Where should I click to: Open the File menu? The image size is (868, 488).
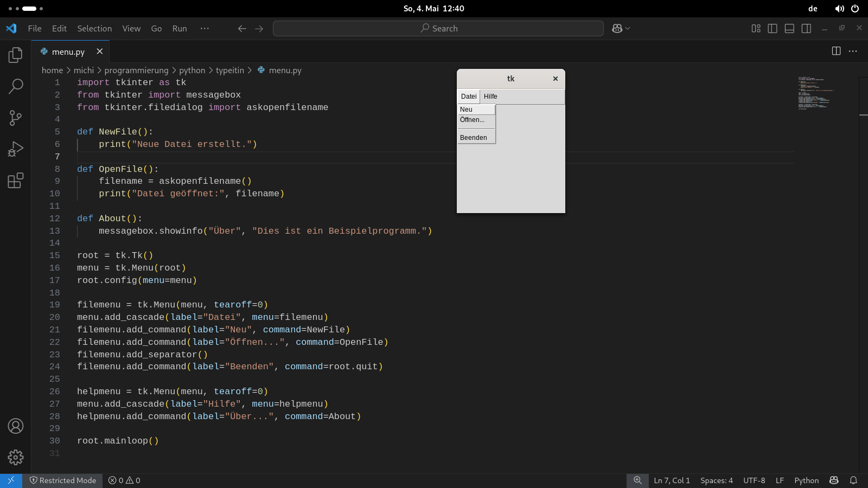pyautogui.click(x=35, y=29)
